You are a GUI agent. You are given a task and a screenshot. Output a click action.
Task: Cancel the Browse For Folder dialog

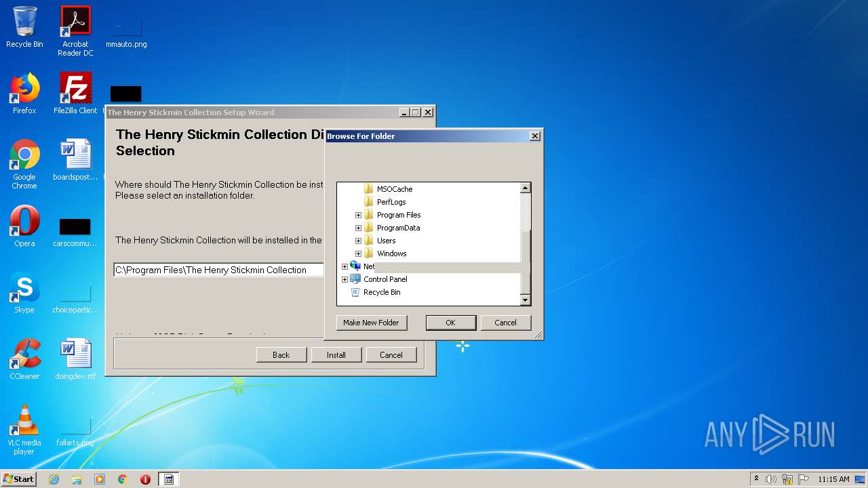(505, 323)
